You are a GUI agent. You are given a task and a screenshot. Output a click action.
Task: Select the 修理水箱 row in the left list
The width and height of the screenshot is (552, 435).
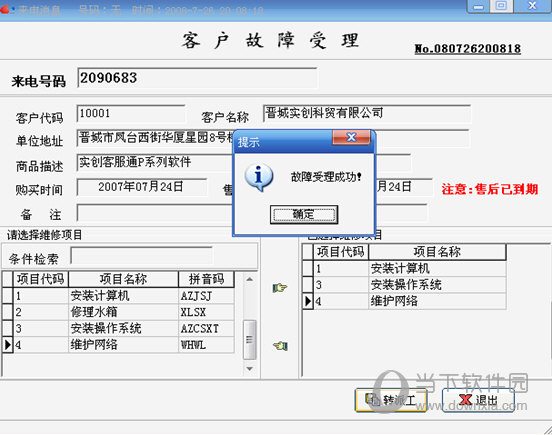118,312
